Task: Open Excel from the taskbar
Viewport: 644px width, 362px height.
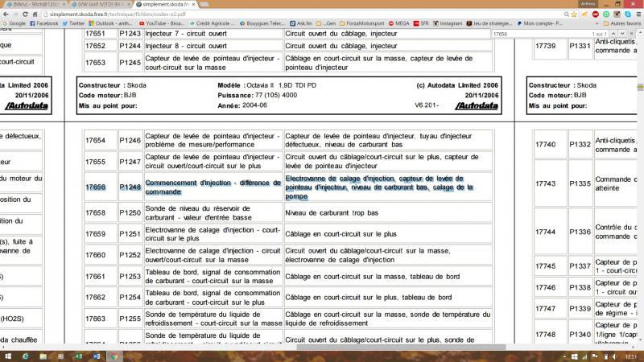Action: (78, 356)
